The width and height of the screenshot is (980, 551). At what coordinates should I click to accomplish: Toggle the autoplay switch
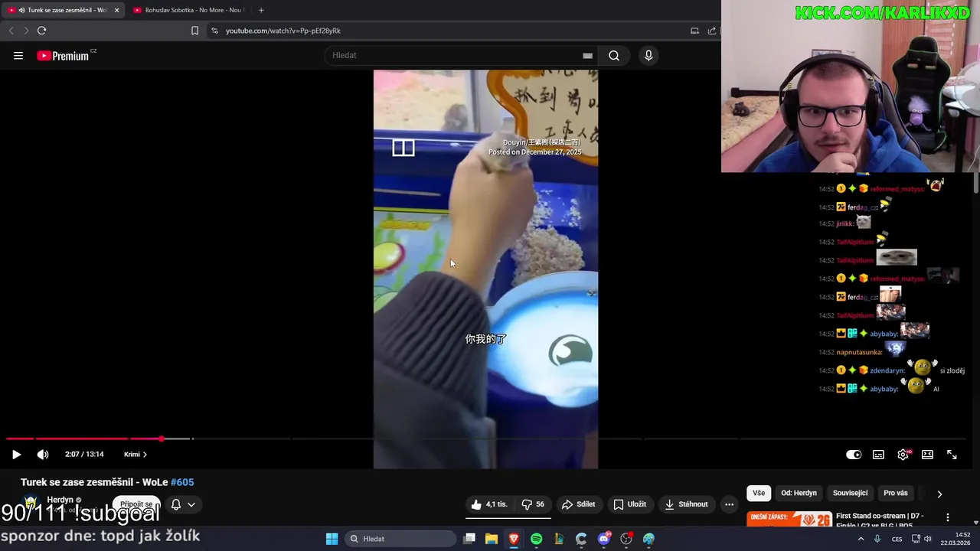pos(854,455)
